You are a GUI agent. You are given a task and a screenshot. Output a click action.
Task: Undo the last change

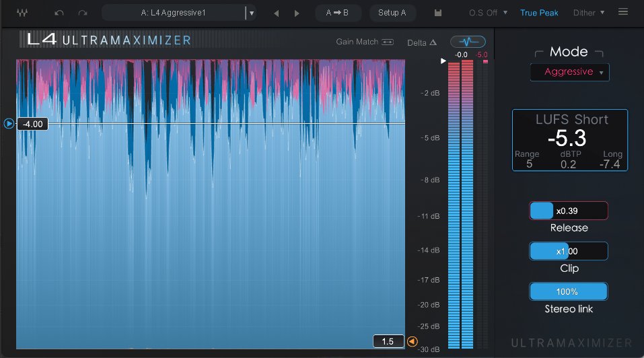pyautogui.click(x=59, y=13)
